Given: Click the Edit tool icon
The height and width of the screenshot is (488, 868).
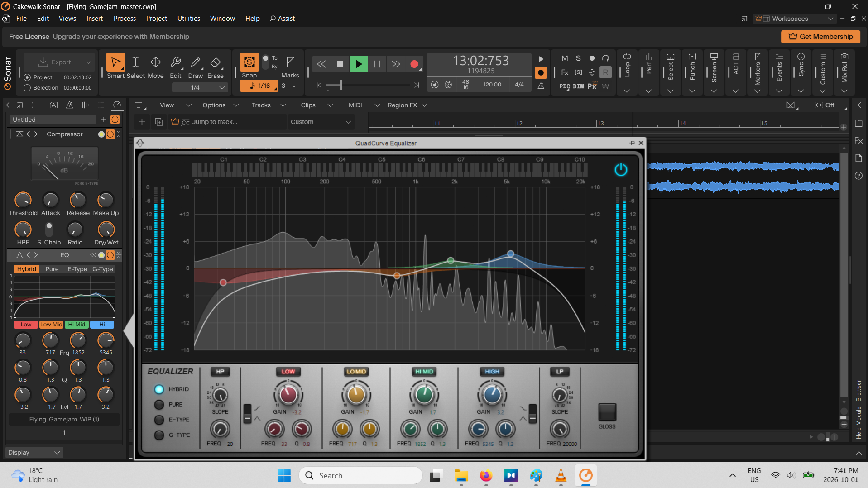Looking at the screenshot, I should tap(176, 62).
